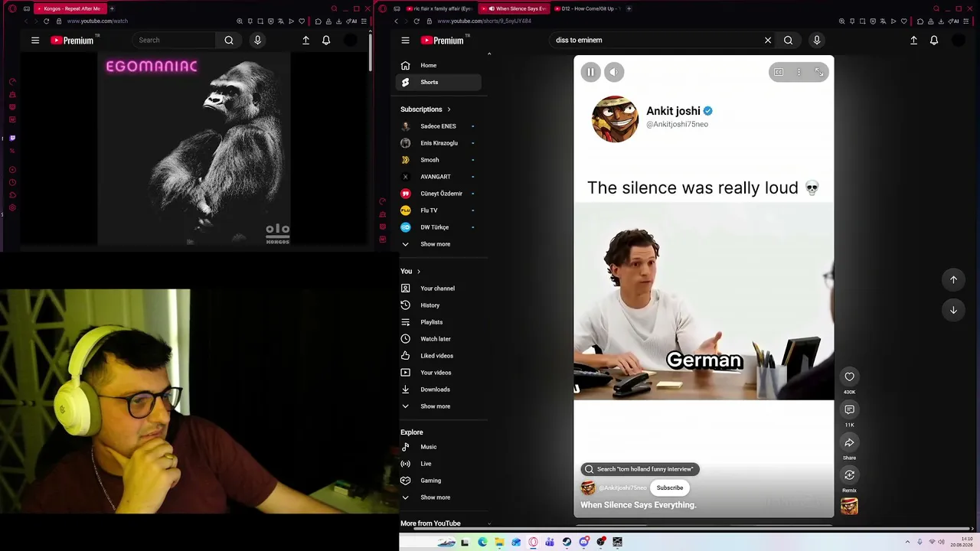980x551 pixels.
Task: Open Your videos in the sidebar
Action: pos(439,373)
